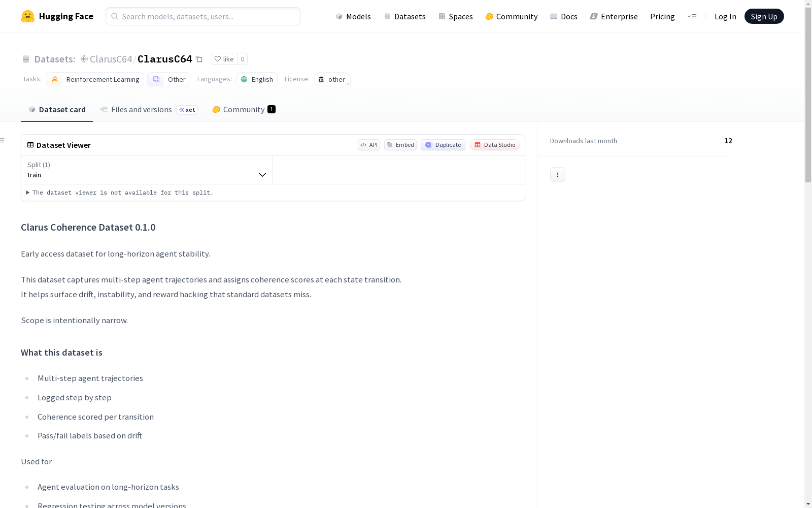The image size is (812, 508).
Task: Click the Hugging Face emoji logo
Action: pos(28,16)
